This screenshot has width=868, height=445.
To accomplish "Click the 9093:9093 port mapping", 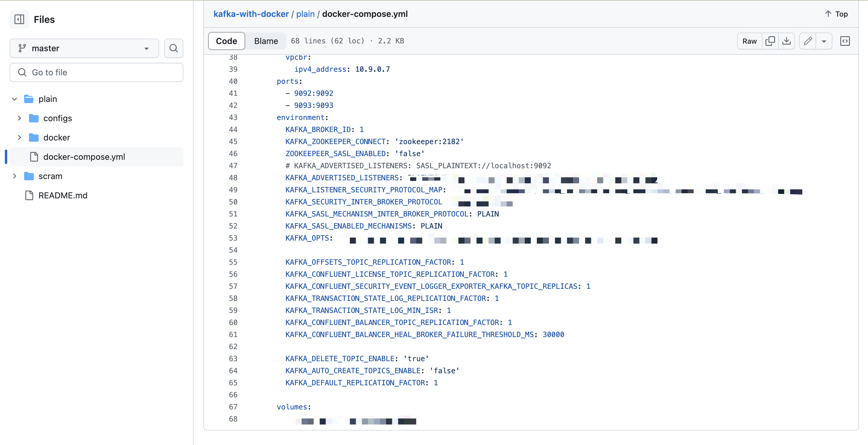I will 313,106.
